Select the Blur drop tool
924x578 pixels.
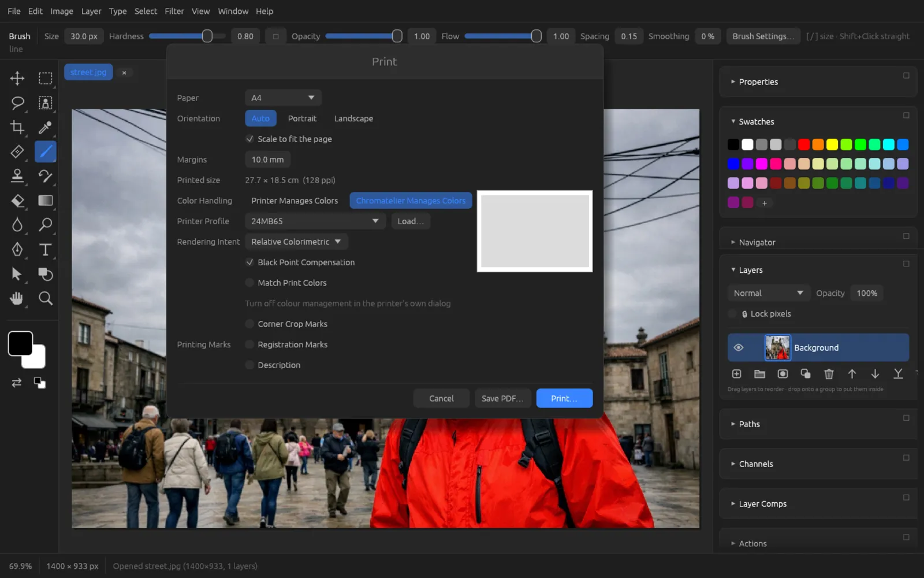17,225
